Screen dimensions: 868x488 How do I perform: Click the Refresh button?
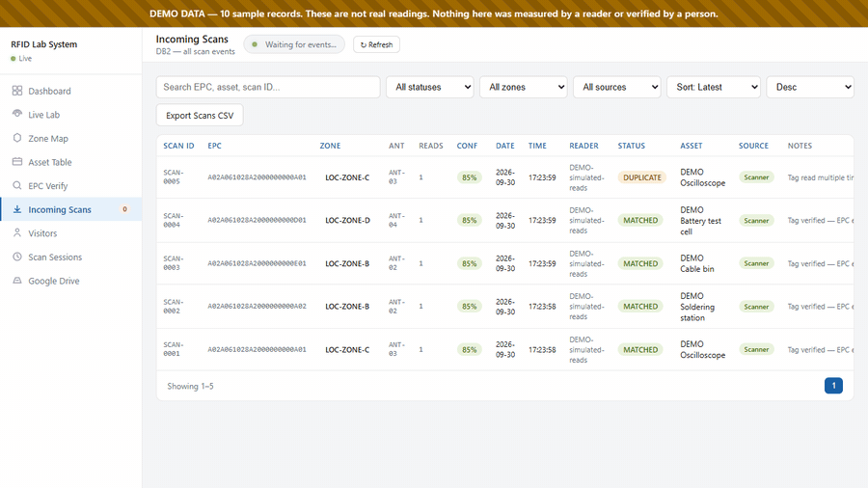[376, 44]
